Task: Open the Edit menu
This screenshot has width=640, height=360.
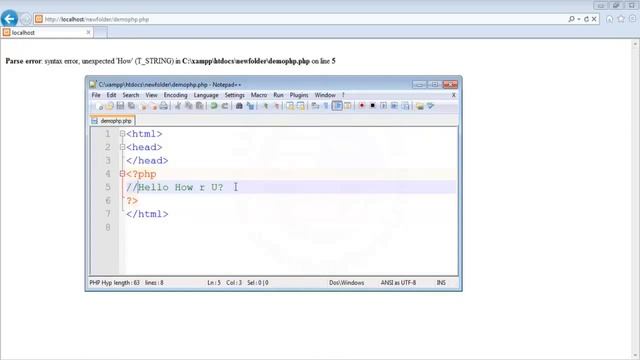Action: point(111,95)
